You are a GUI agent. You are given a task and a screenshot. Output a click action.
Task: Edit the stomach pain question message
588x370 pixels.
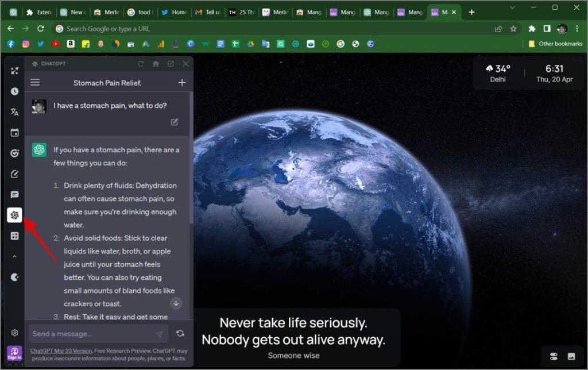tap(175, 122)
